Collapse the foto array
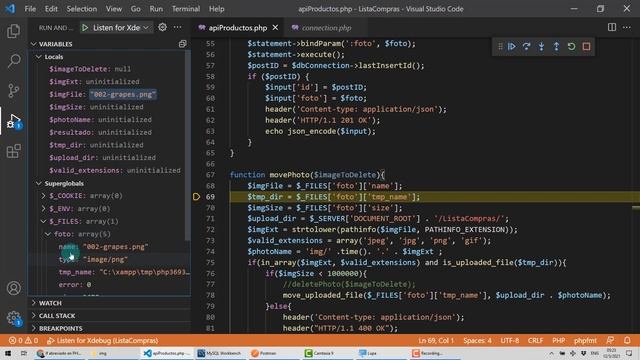Viewport: 640px width, 360px height. click(x=48, y=234)
